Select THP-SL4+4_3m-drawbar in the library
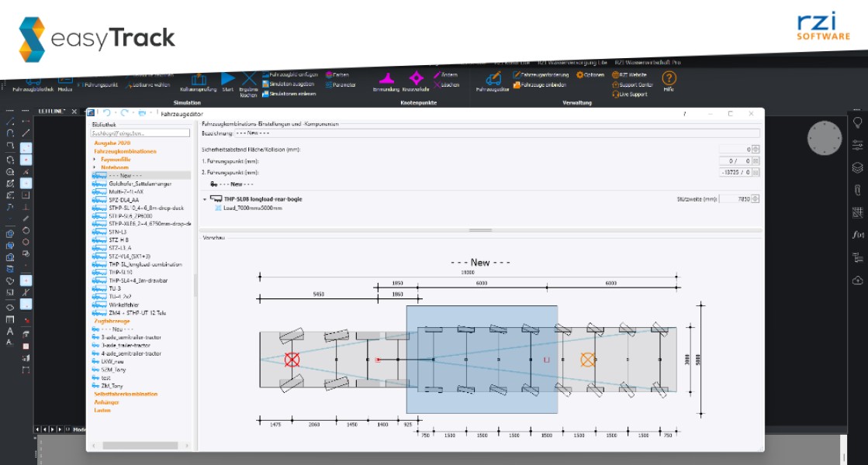The width and height of the screenshot is (868, 465). 138,281
